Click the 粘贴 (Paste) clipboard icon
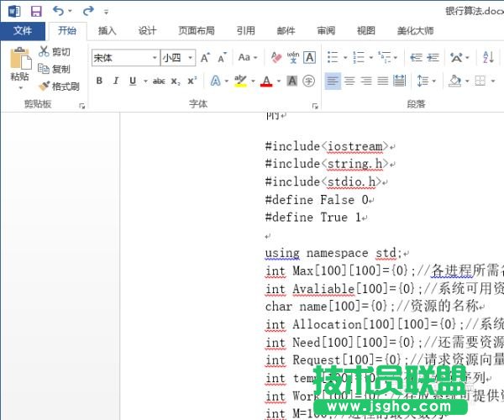Image resolution: width=504 pixels, height=420 pixels. [x=20, y=59]
